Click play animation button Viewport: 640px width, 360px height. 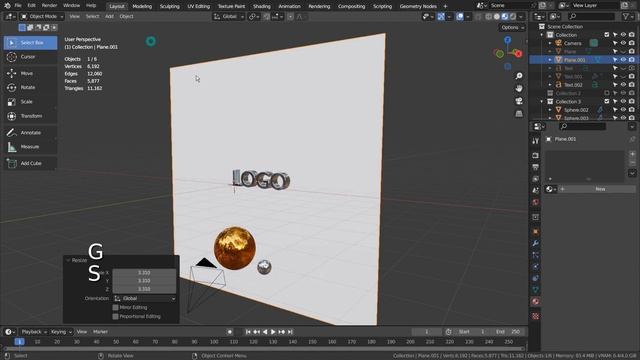coord(273,332)
